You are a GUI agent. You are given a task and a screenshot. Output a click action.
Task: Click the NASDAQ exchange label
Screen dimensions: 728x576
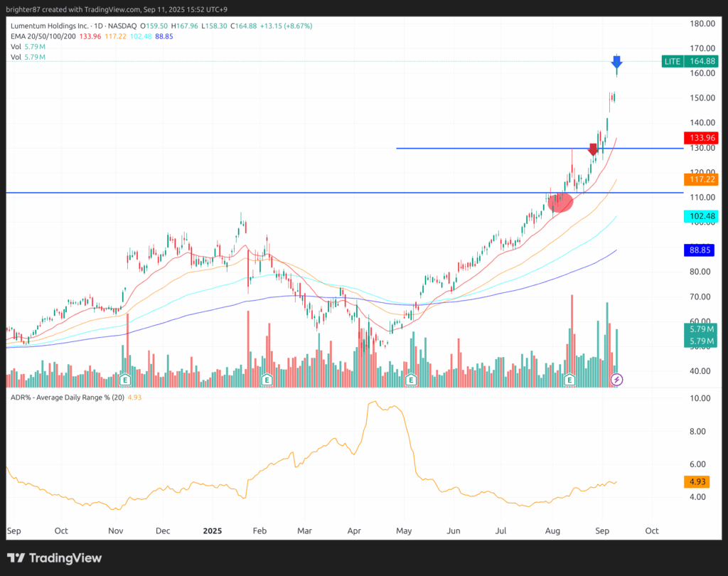[x=122, y=26]
